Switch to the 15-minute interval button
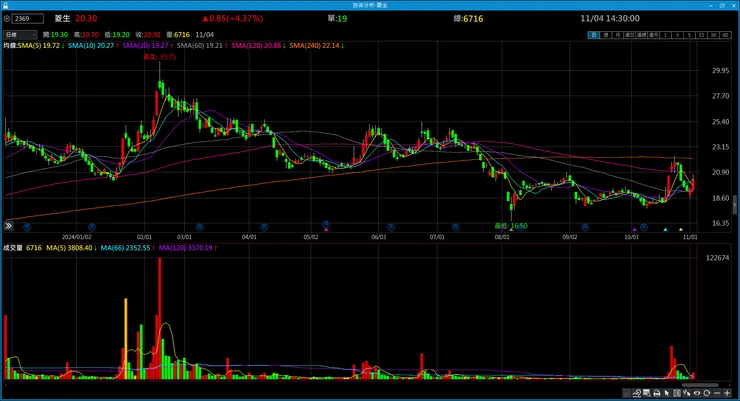This screenshot has height=401, width=740. (x=701, y=35)
